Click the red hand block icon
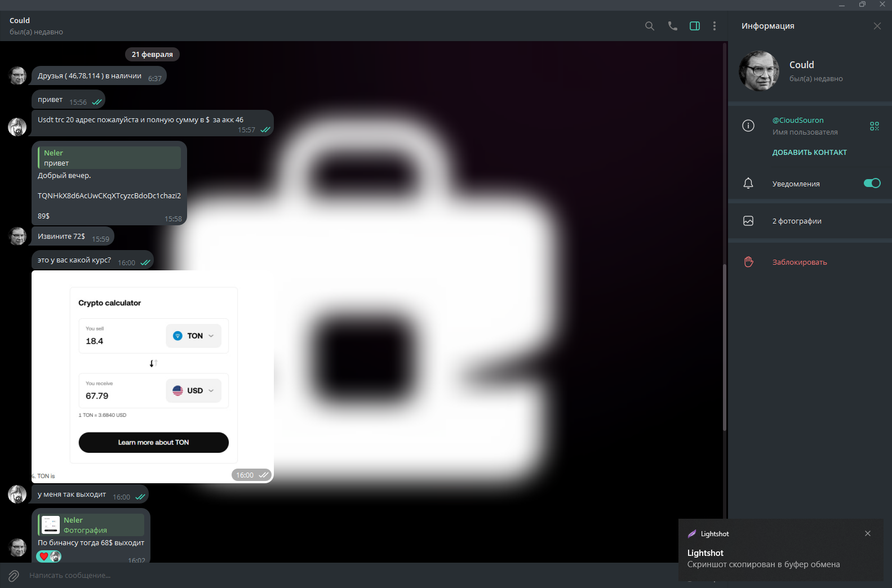Viewport: 892px width, 588px height. click(x=748, y=262)
